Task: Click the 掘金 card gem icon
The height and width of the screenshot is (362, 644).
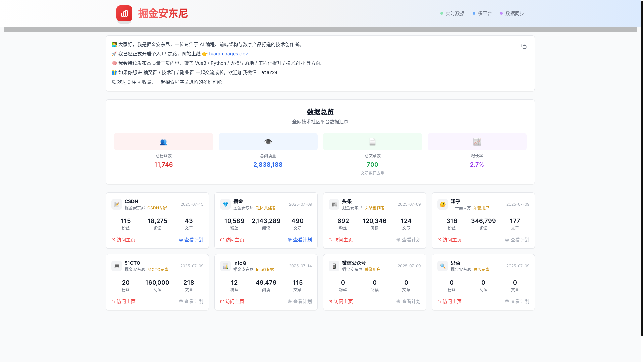Action: pyautogui.click(x=225, y=204)
